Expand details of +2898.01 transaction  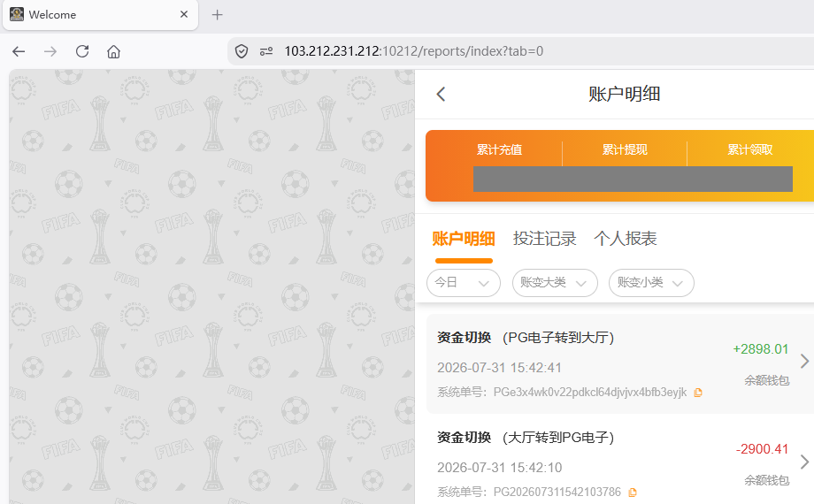pyautogui.click(x=804, y=362)
